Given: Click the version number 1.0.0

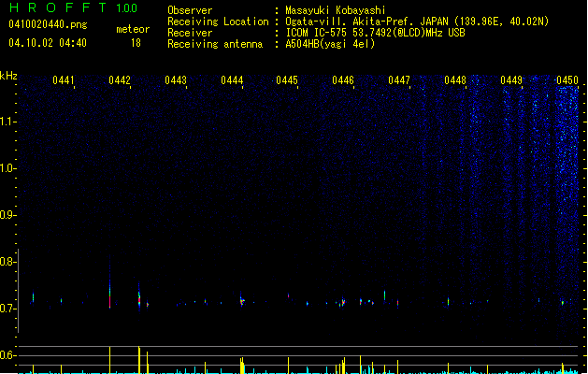Looking at the screenshot, I should (x=126, y=8).
